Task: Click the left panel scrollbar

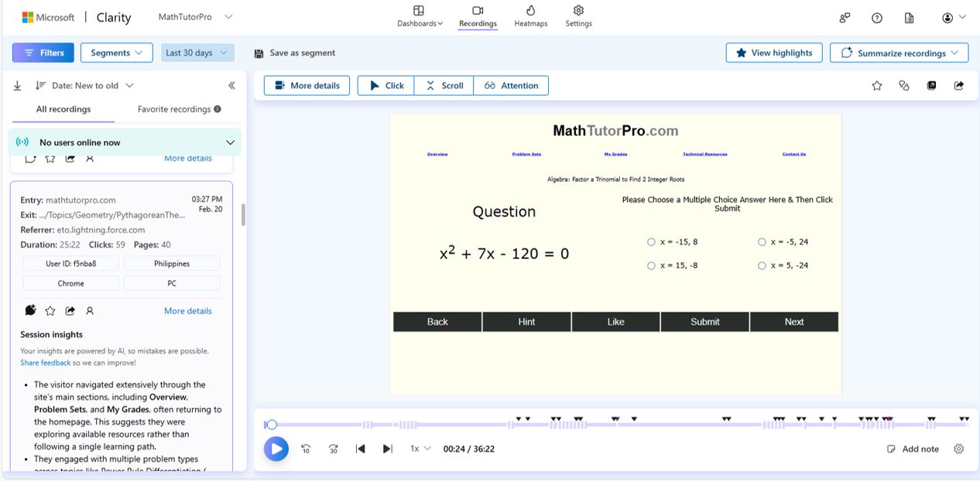Action: click(x=243, y=215)
